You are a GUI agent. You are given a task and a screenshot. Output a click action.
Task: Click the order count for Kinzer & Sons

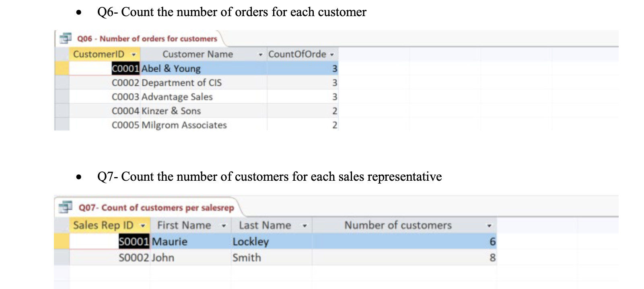pos(302,111)
